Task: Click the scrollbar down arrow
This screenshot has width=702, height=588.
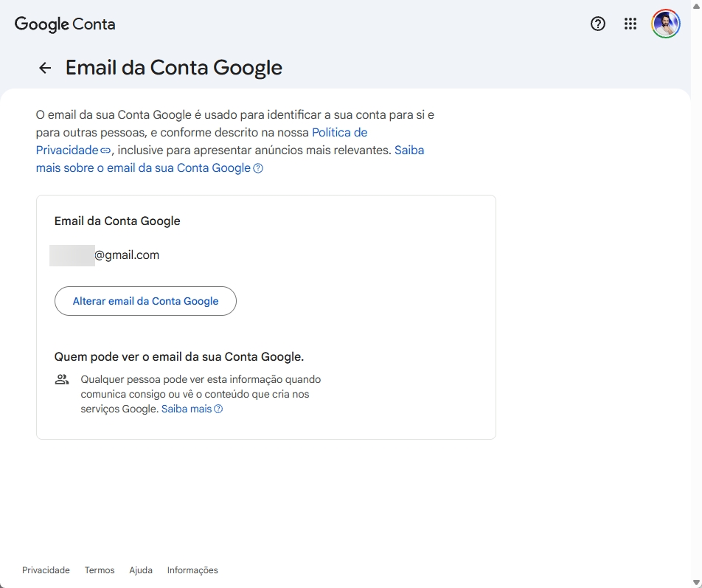Action: point(697,583)
